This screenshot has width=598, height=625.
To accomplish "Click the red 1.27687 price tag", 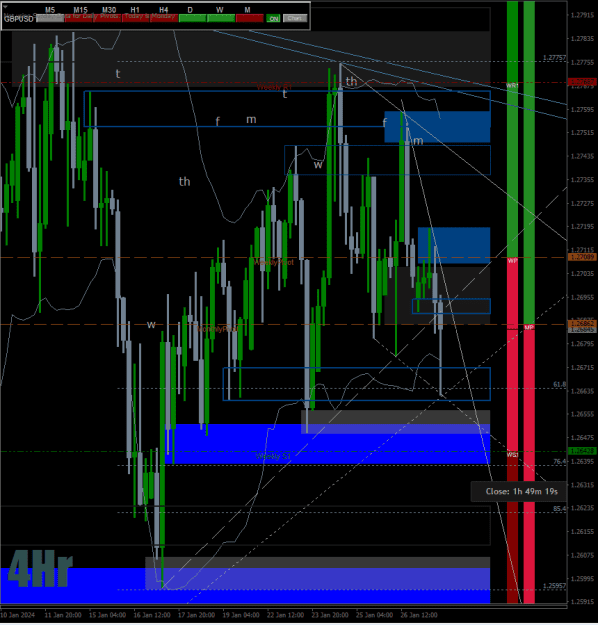I will tap(582, 82).
